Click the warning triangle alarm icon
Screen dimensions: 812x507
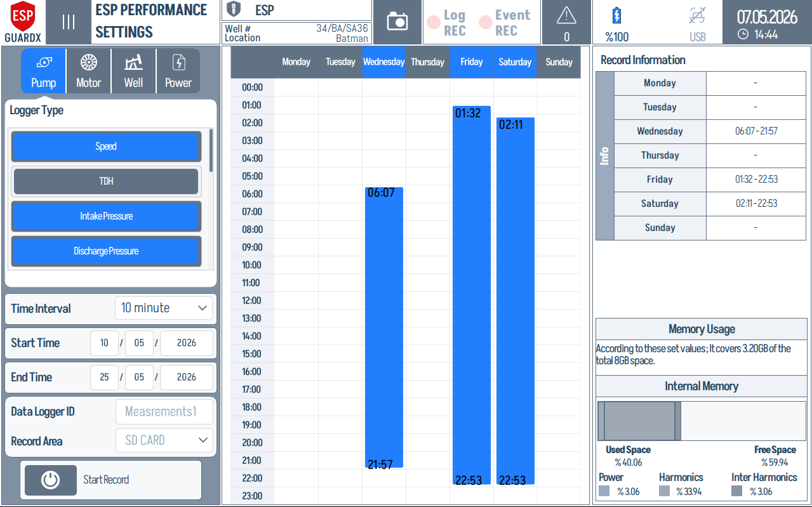(566, 16)
